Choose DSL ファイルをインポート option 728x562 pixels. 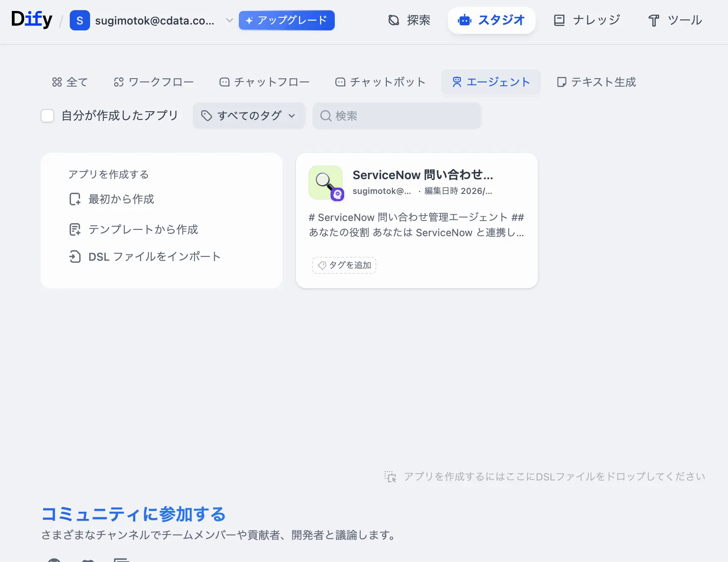click(x=145, y=256)
